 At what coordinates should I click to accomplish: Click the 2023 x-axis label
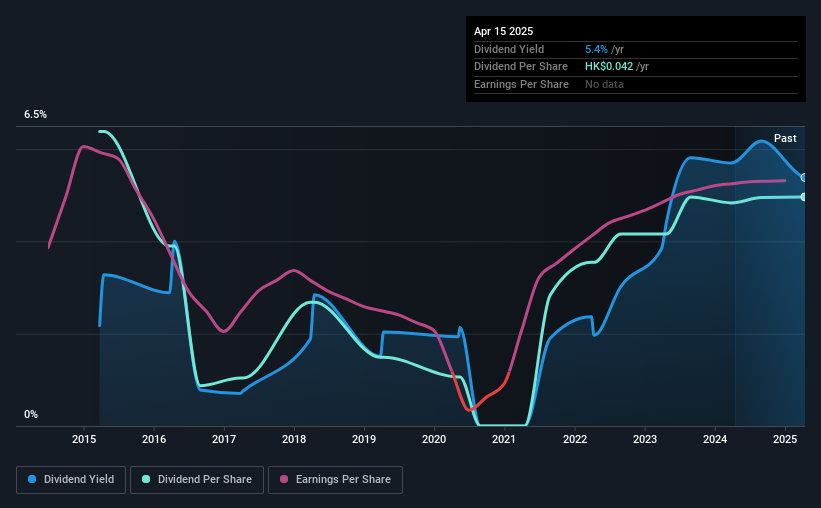(x=645, y=439)
